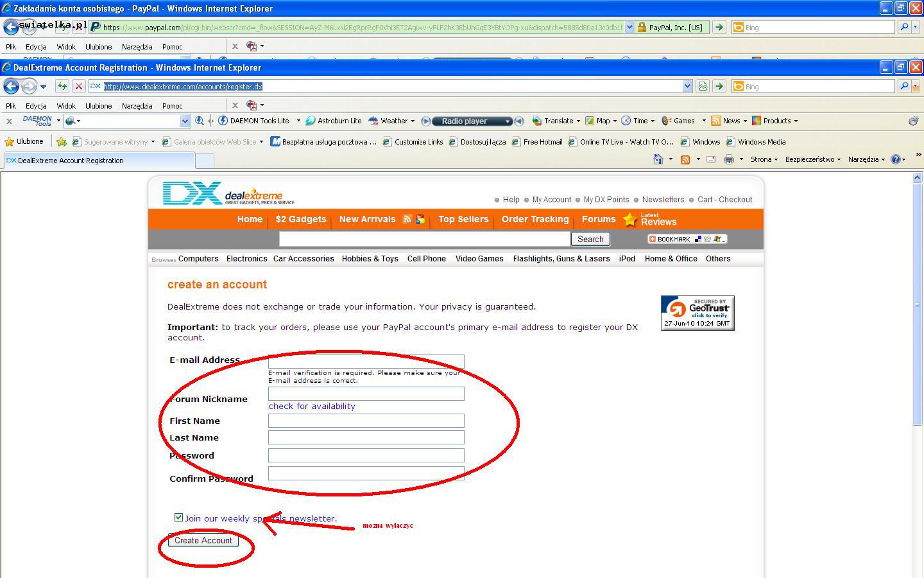This screenshot has width=924, height=578.
Task: Click the Confirm Password input field
Action: pos(366,473)
